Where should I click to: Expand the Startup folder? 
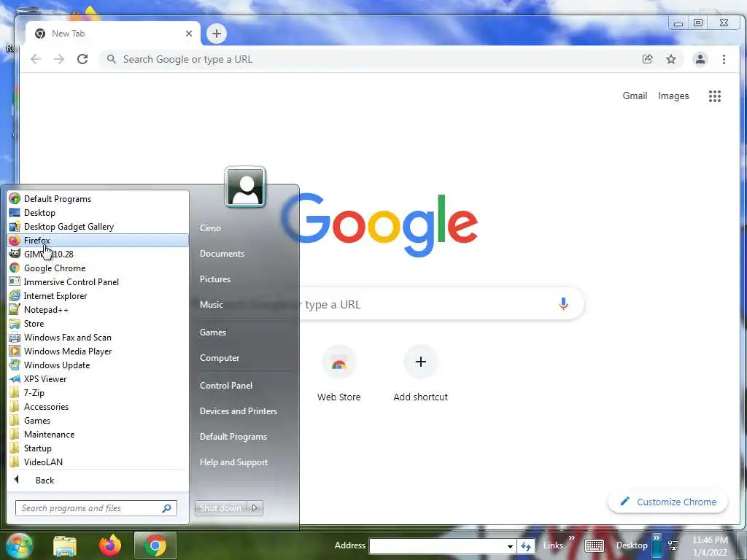click(x=98, y=448)
